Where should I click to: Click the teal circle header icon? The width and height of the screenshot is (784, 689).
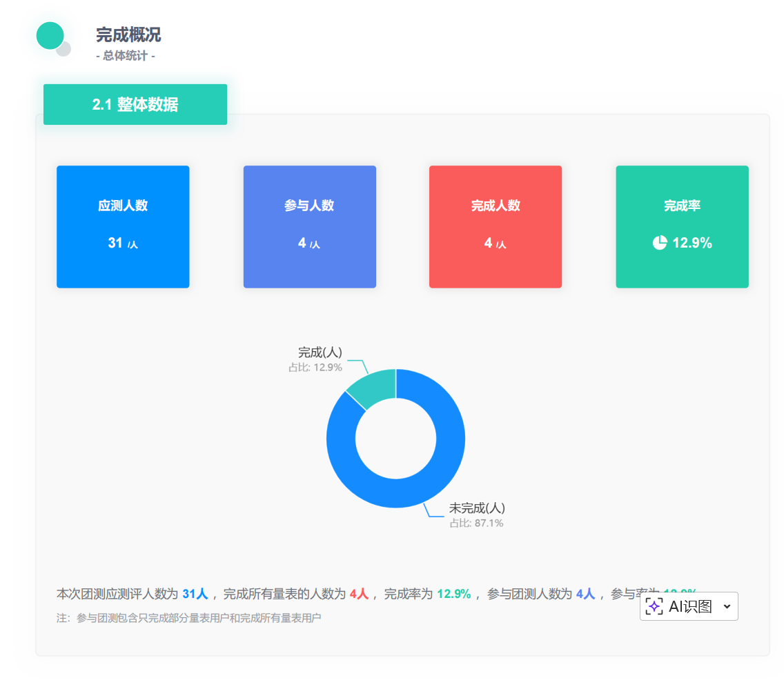pyautogui.click(x=50, y=36)
